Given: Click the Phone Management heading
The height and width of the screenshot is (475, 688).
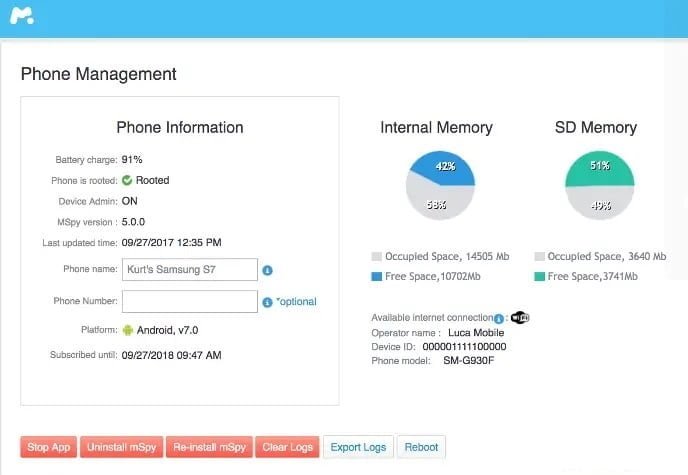Looking at the screenshot, I should click(99, 74).
